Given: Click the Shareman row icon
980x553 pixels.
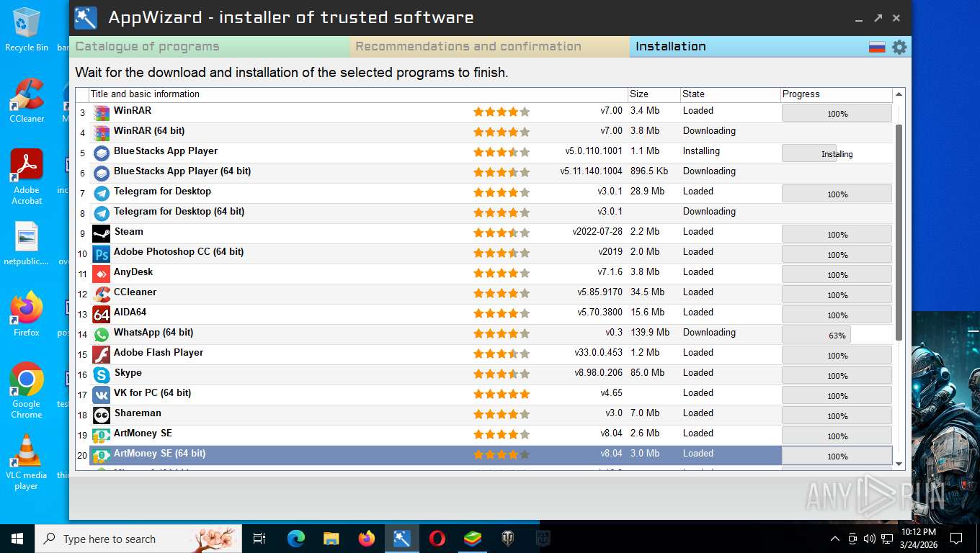Looking at the screenshot, I should tap(102, 415).
